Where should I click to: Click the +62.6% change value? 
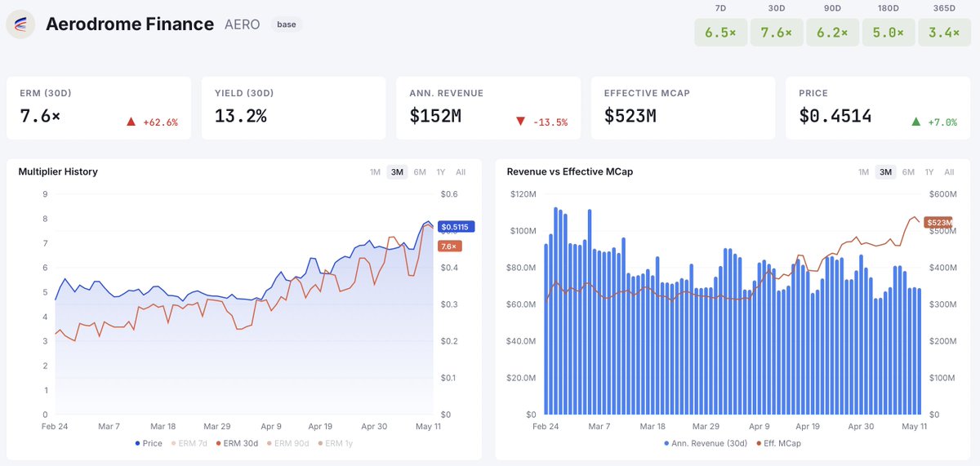pyautogui.click(x=159, y=123)
